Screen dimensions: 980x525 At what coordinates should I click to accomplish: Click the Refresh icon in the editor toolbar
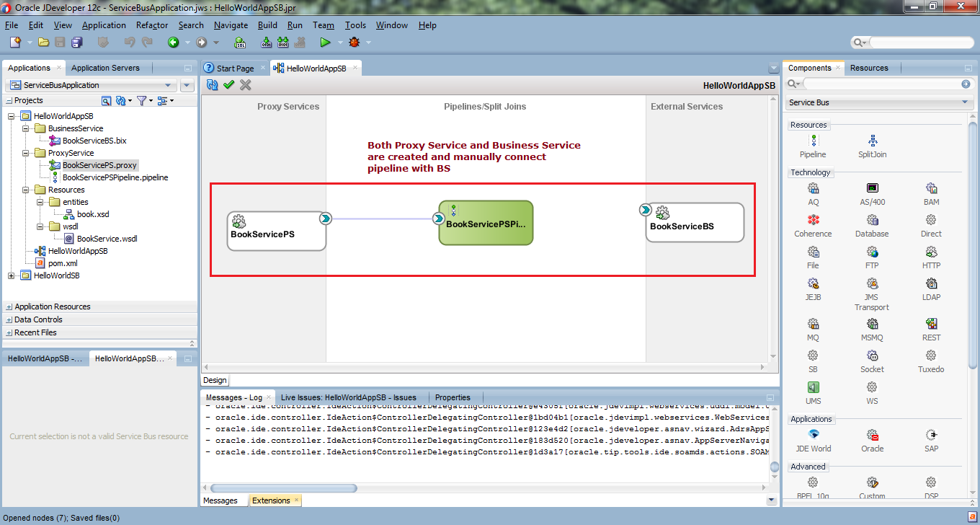pos(212,85)
